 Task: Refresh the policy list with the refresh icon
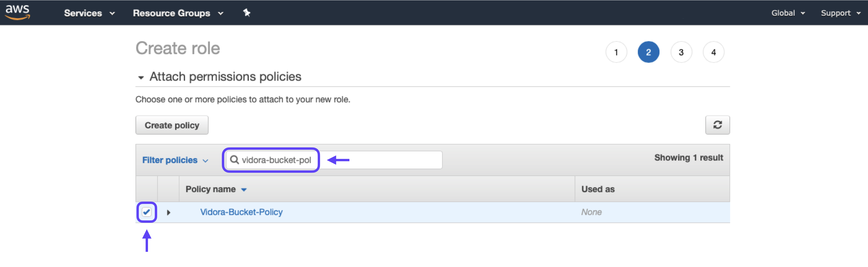click(x=717, y=125)
